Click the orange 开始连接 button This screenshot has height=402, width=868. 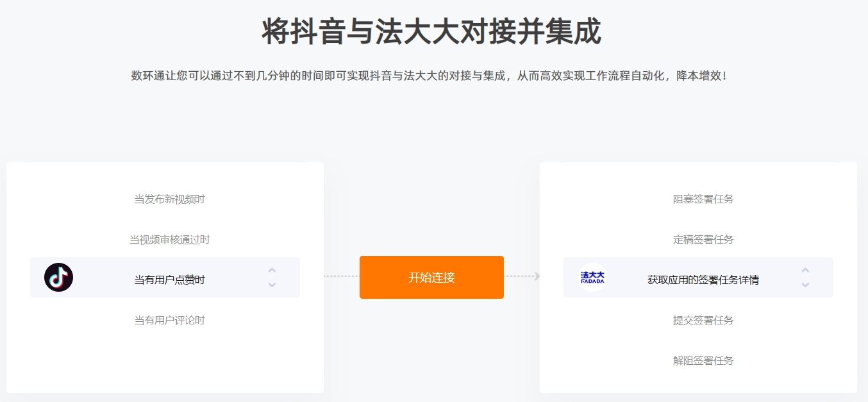(431, 277)
